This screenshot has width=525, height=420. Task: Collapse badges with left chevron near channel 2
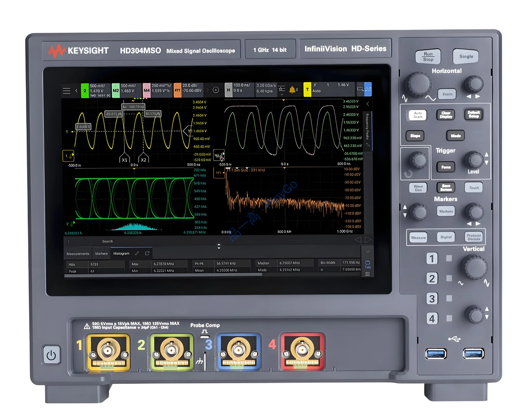(x=76, y=91)
